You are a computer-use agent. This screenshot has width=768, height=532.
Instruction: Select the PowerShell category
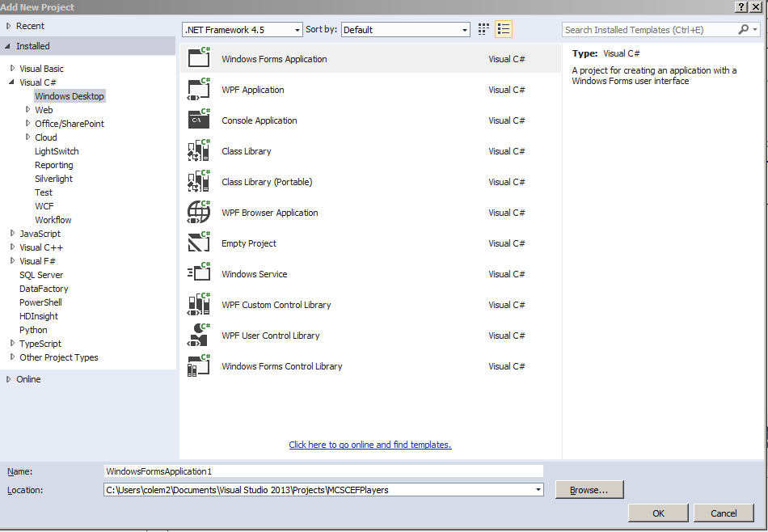(40, 302)
